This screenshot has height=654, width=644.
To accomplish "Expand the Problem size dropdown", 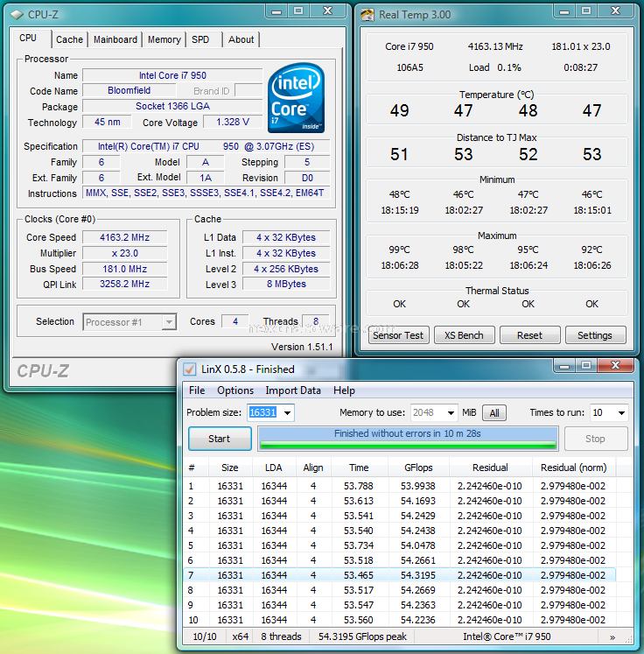I will point(287,413).
